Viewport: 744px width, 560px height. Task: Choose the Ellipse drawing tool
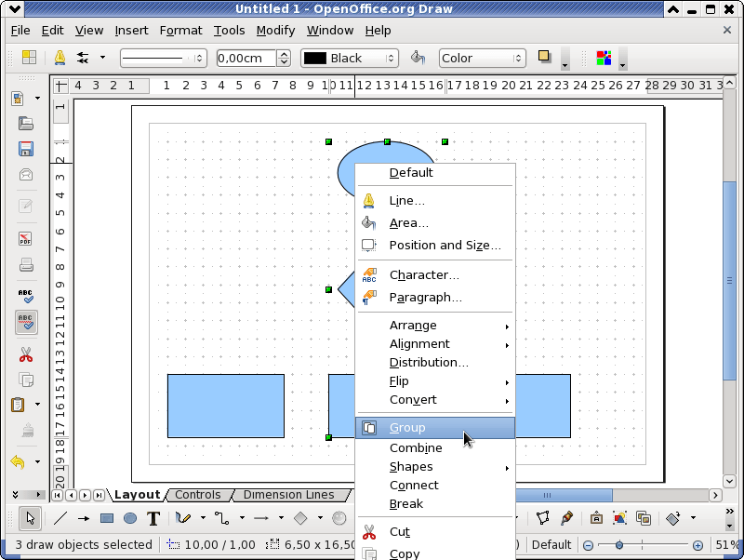[130, 518]
